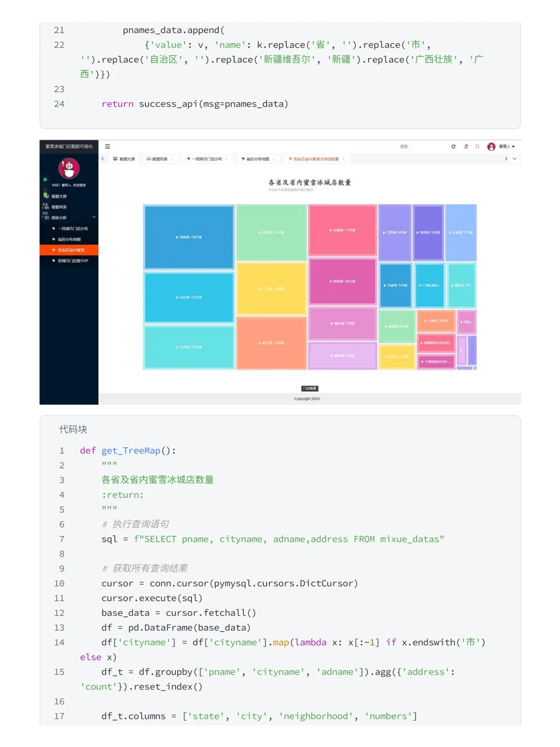Select highlighted 各省及省内蜜雪 sidebar item
The width and height of the screenshot is (560, 747).
pyautogui.click(x=69, y=250)
